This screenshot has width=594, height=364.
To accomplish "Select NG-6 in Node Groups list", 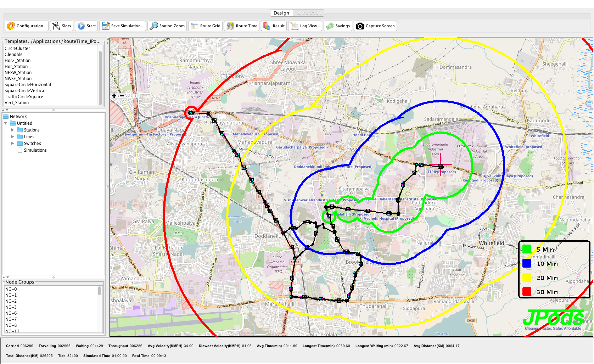I will tap(11, 313).
